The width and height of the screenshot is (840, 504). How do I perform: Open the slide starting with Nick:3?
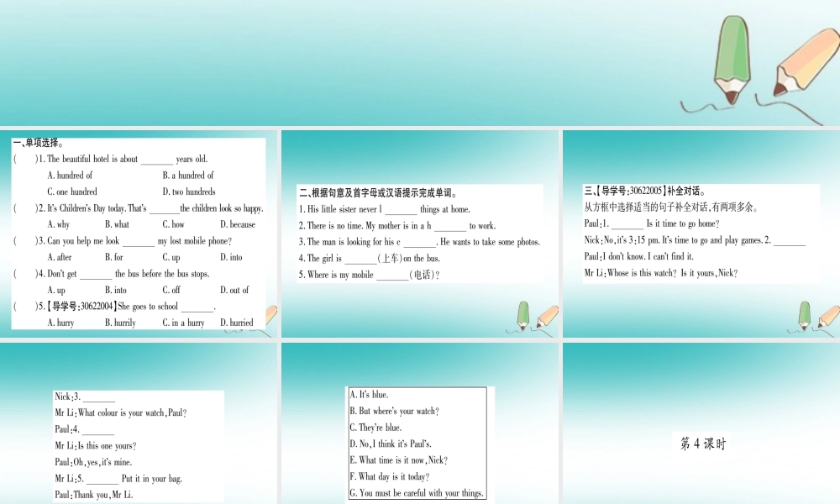pyautogui.click(x=139, y=423)
